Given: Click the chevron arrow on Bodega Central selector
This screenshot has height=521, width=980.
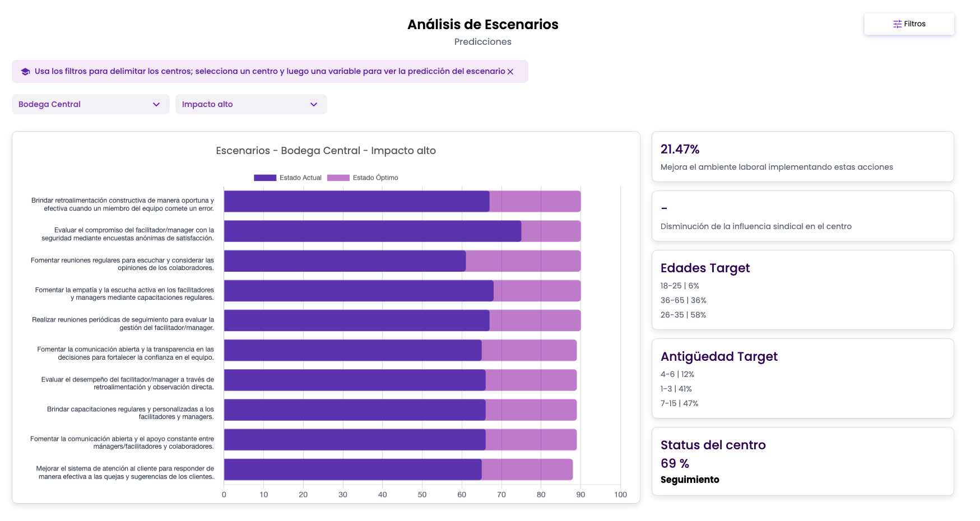Looking at the screenshot, I should [x=156, y=104].
